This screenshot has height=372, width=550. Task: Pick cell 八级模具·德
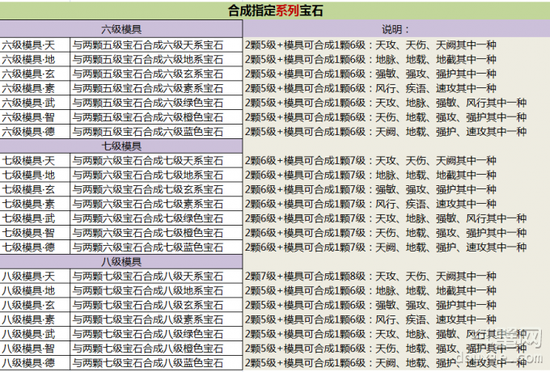click(35, 363)
